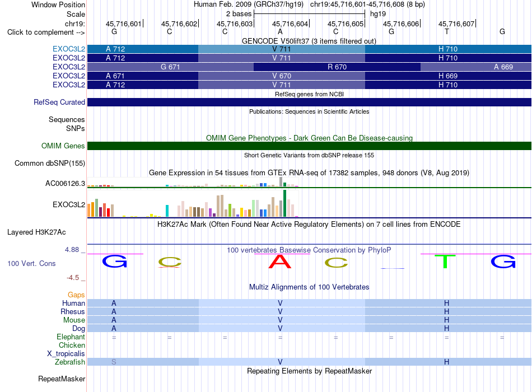Click the RefSeq Curated dark blue bar
Image resolution: width=532 pixels, height=392 pixels.
pos(310,102)
